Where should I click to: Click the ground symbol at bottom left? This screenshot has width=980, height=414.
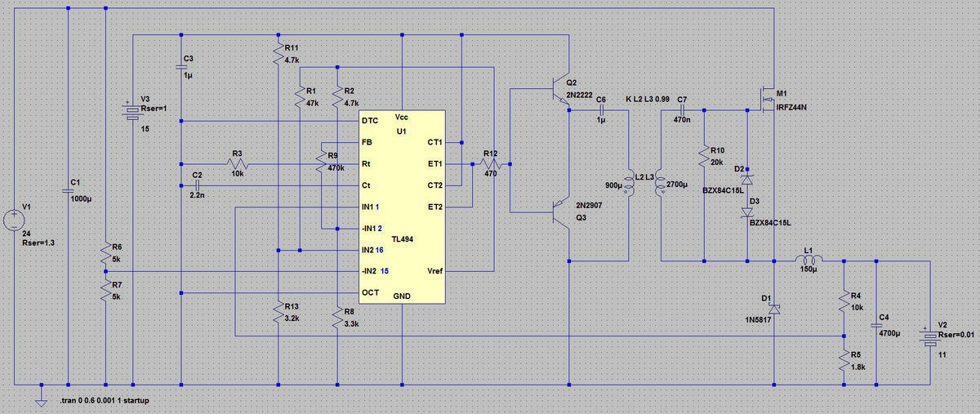(40, 399)
